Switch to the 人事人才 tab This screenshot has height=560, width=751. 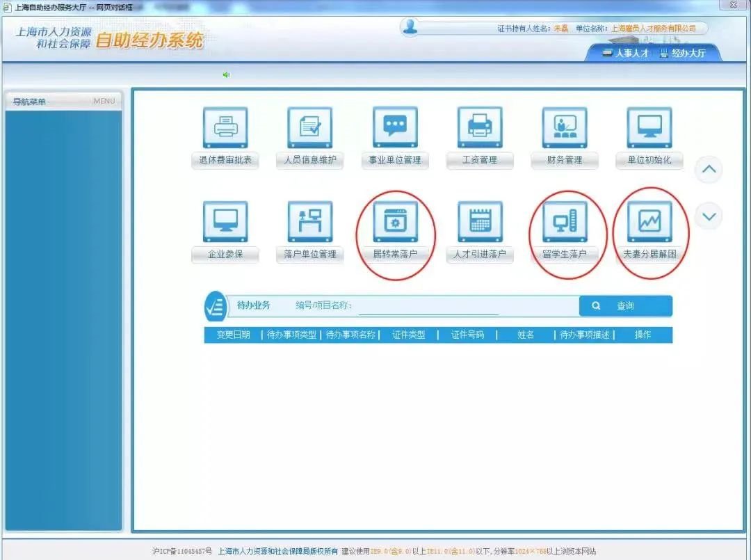pyautogui.click(x=626, y=53)
